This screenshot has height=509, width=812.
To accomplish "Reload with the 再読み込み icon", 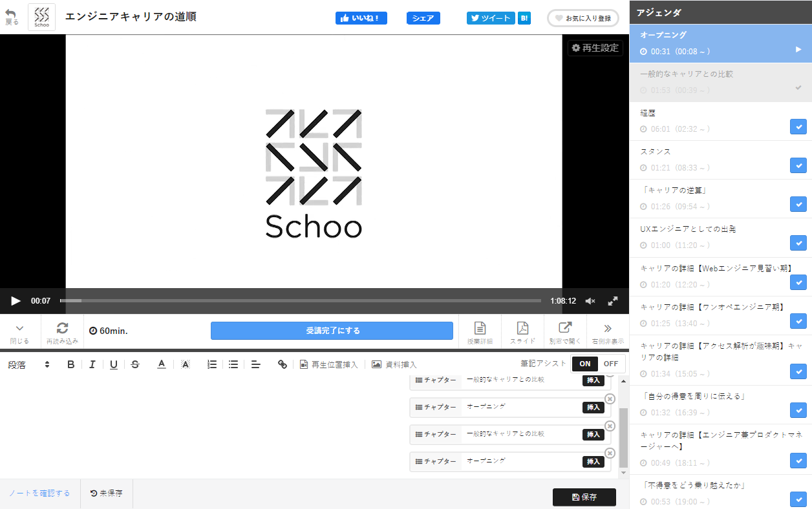I will pos(62,333).
